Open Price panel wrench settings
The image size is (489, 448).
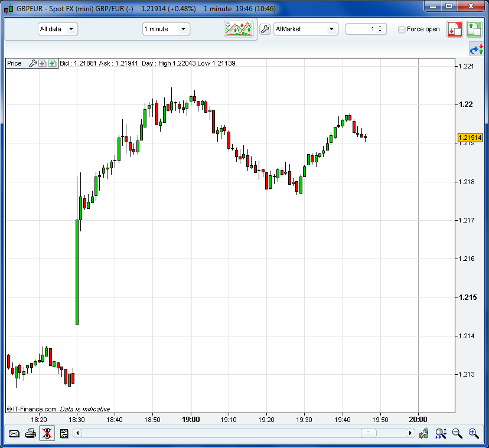point(32,63)
